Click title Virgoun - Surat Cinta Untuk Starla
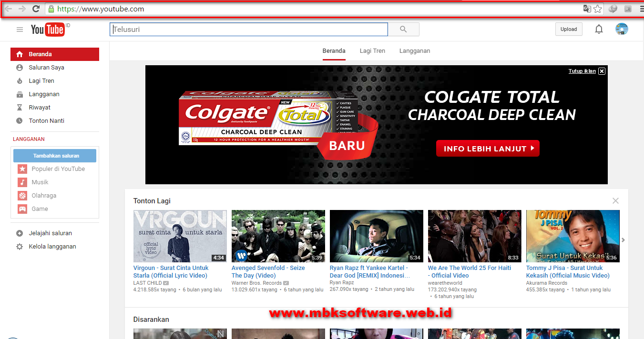Screen dimensions: 644x339 point(171,272)
